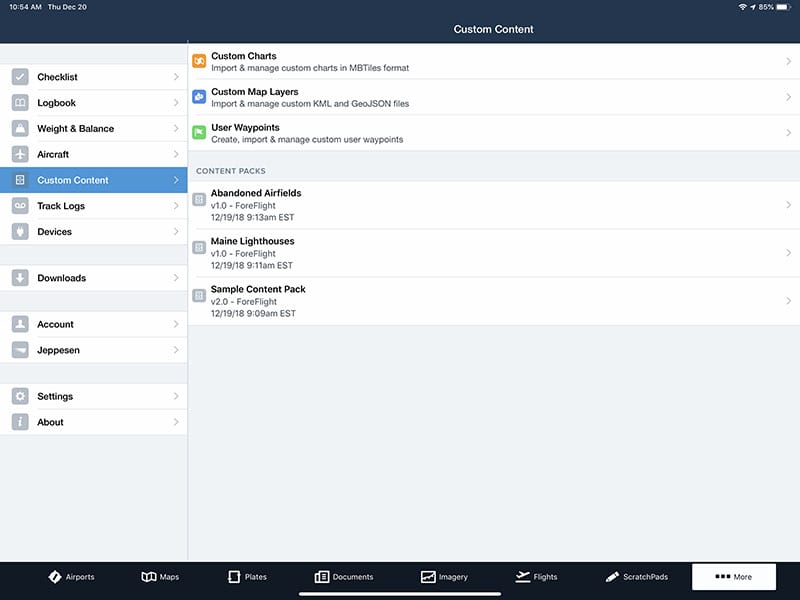
Task: Click the "10:54 AM" clock in status bar
Action: [26, 7]
